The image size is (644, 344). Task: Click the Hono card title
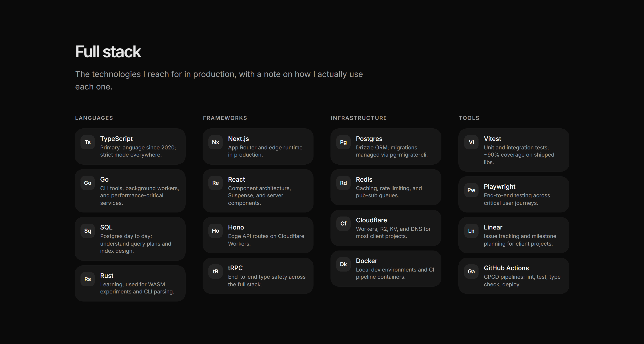[236, 227]
